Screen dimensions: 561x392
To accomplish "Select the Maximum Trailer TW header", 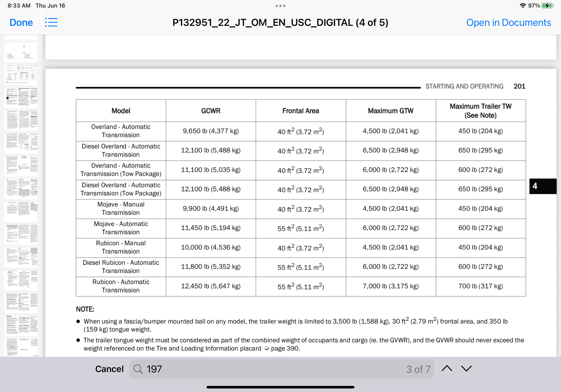I will (x=481, y=111).
